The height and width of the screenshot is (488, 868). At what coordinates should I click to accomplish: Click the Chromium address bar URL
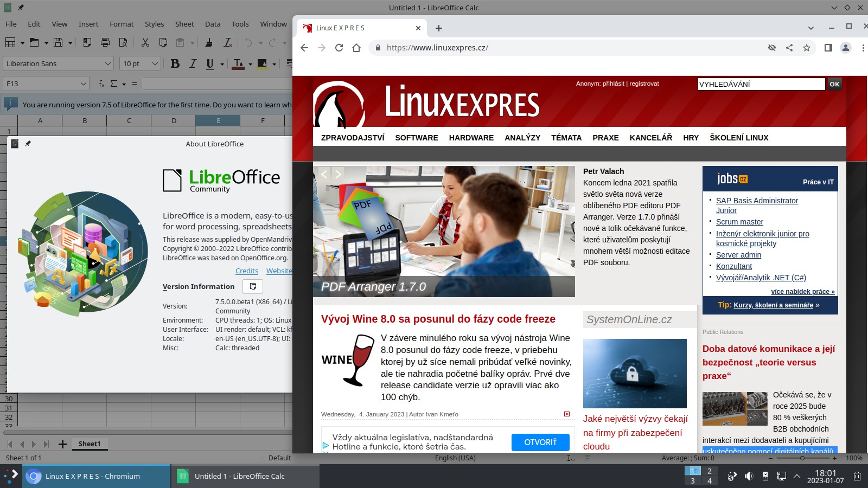[437, 48]
